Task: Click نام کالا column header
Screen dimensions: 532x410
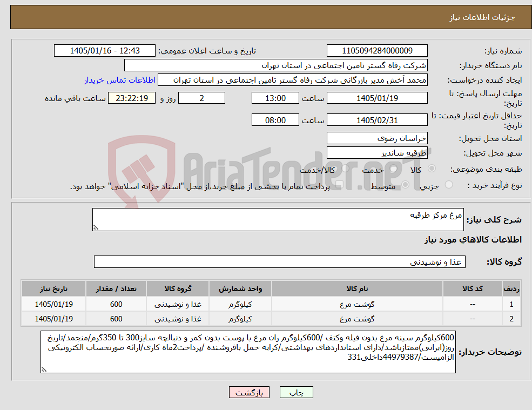Action: [x=357, y=288]
